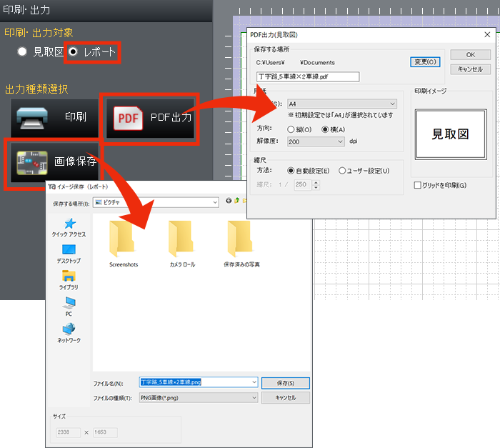Click the 変更 button
This screenshot has height=448, width=500.
pos(425,62)
